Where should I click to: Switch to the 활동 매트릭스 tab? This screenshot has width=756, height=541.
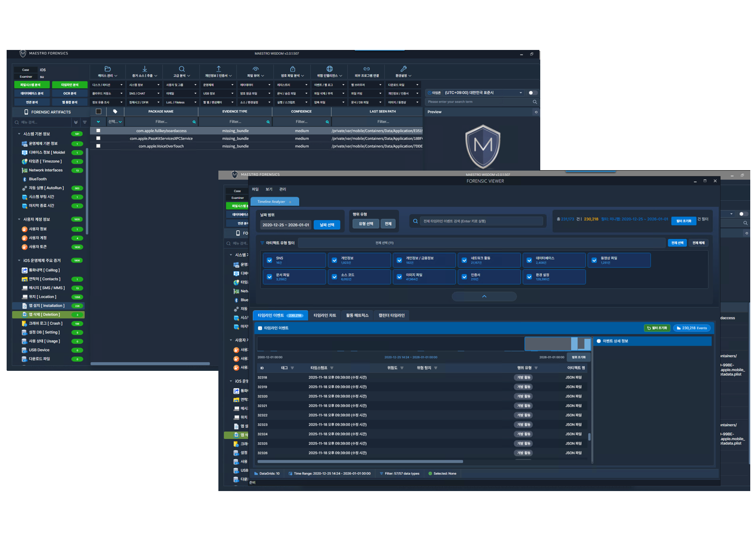tap(357, 315)
